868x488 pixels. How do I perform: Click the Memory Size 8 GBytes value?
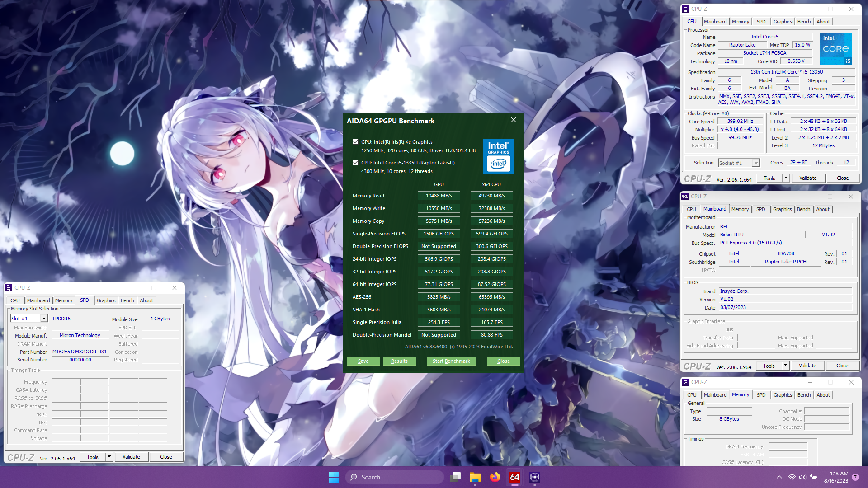pos(729,419)
